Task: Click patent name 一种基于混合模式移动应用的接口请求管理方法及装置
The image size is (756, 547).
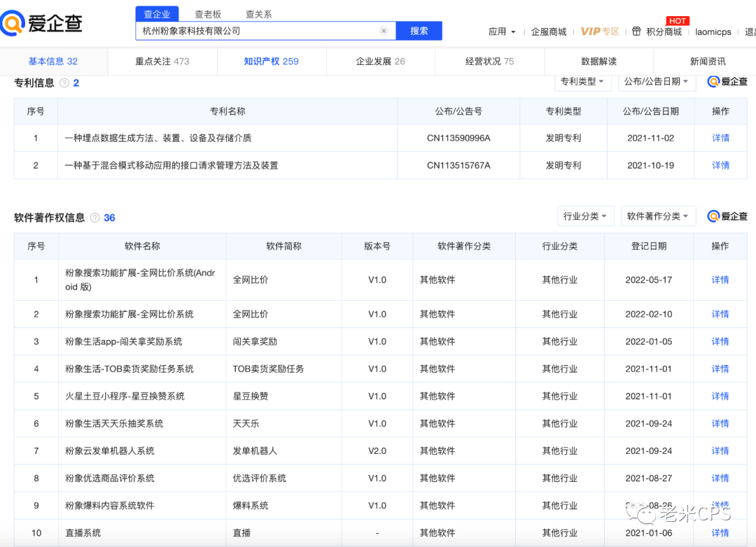Action: point(171,165)
